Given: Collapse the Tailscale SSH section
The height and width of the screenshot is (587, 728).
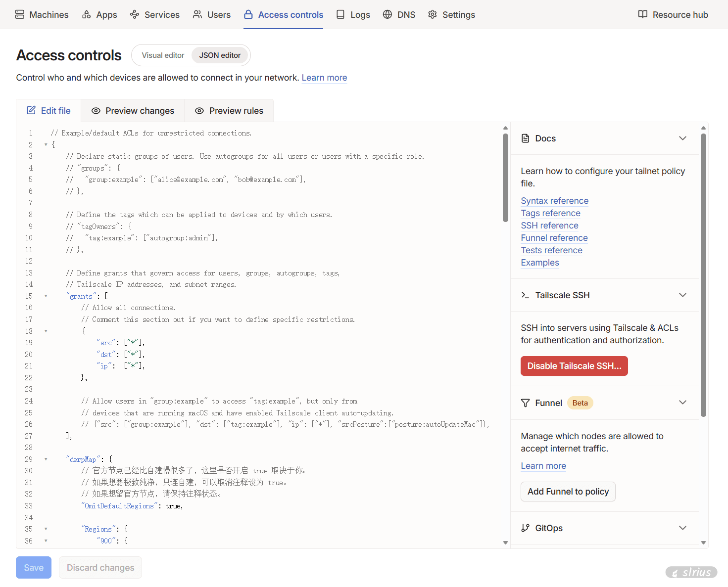Looking at the screenshot, I should (682, 295).
